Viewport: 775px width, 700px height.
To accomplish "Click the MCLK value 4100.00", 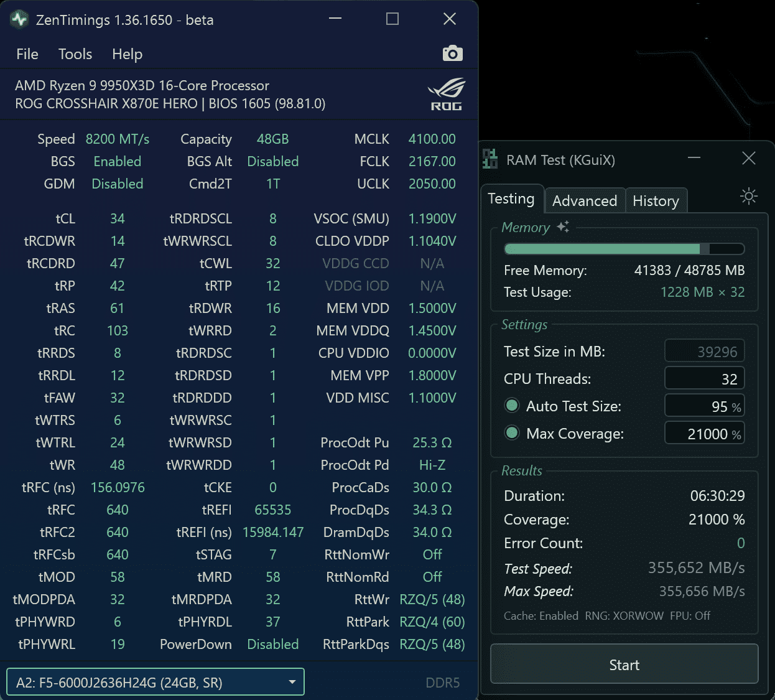I will pos(432,139).
